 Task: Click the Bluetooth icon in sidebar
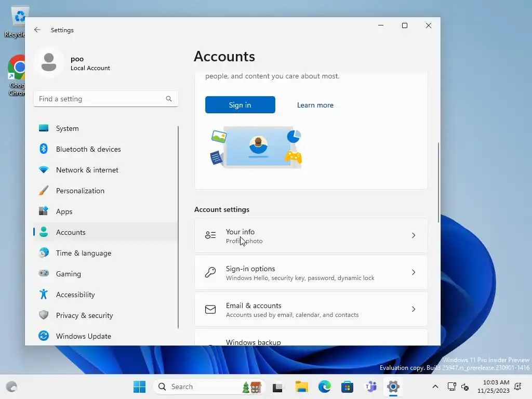44,149
